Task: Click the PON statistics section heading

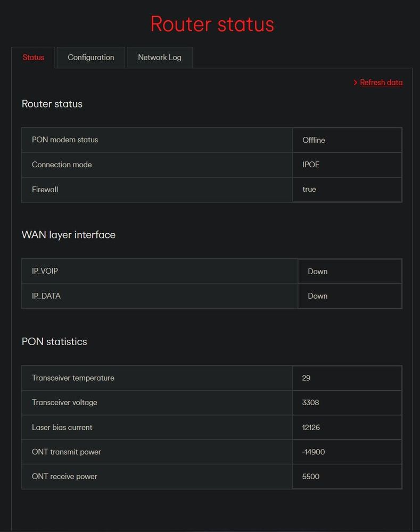Action: (x=54, y=342)
